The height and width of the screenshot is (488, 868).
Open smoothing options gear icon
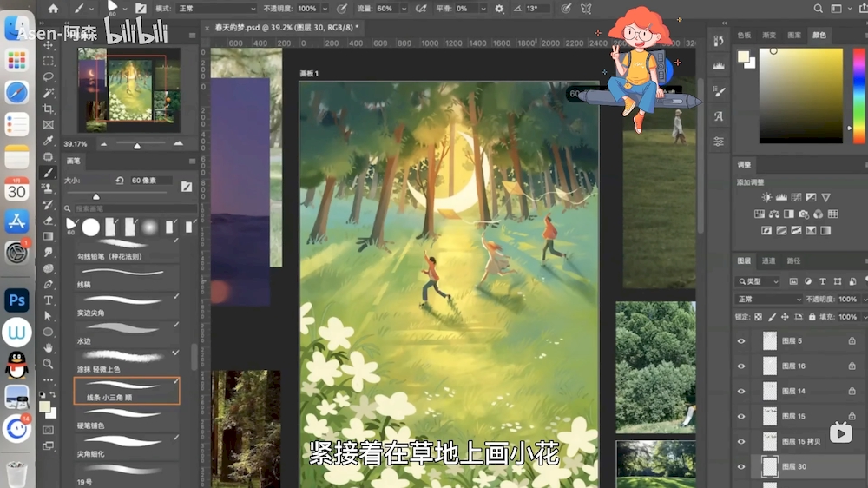coord(499,9)
